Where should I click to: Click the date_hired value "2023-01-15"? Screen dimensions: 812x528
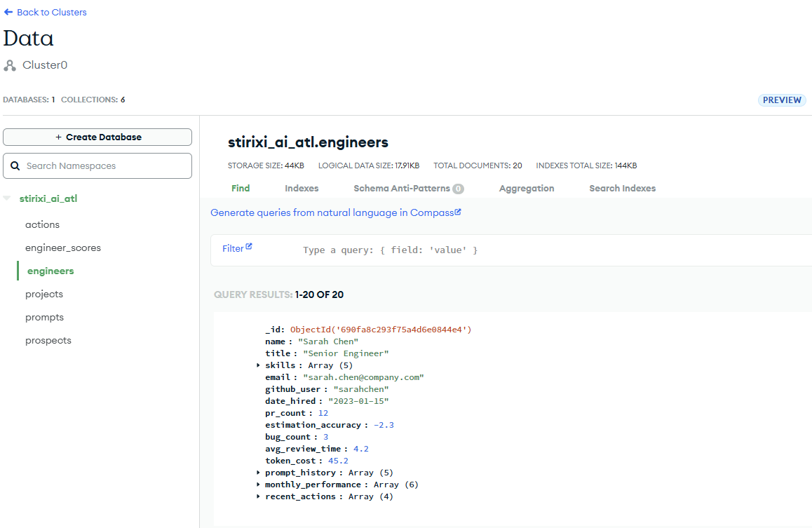click(x=358, y=400)
